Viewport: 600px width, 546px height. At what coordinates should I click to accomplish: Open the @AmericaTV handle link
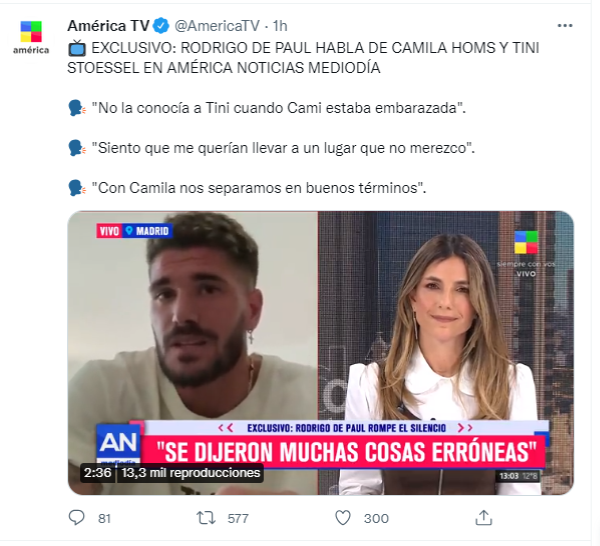[x=217, y=26]
